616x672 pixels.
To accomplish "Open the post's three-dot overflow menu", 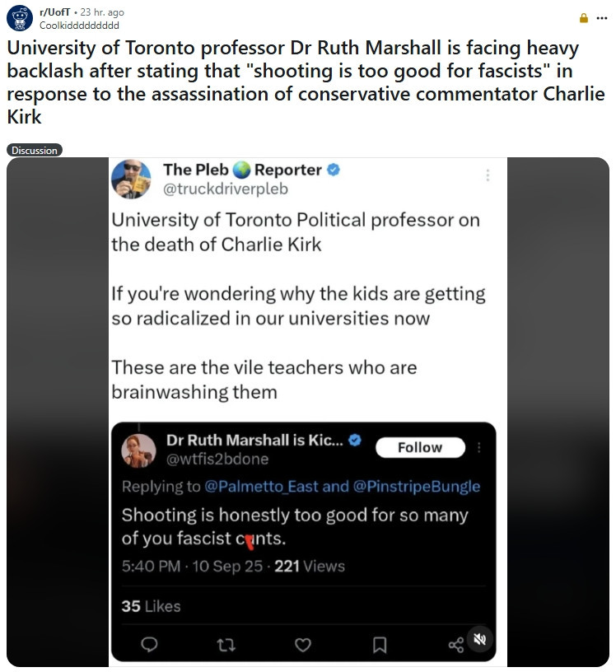I will (601, 17).
